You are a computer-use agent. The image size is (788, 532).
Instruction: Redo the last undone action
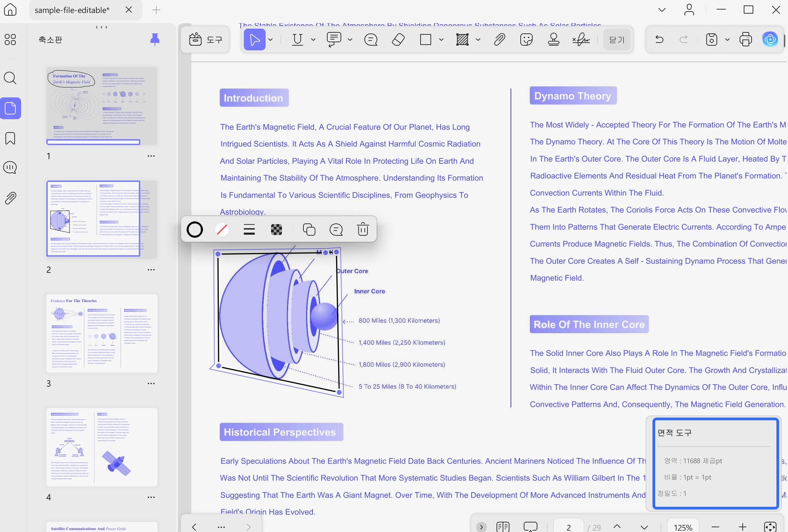683,40
